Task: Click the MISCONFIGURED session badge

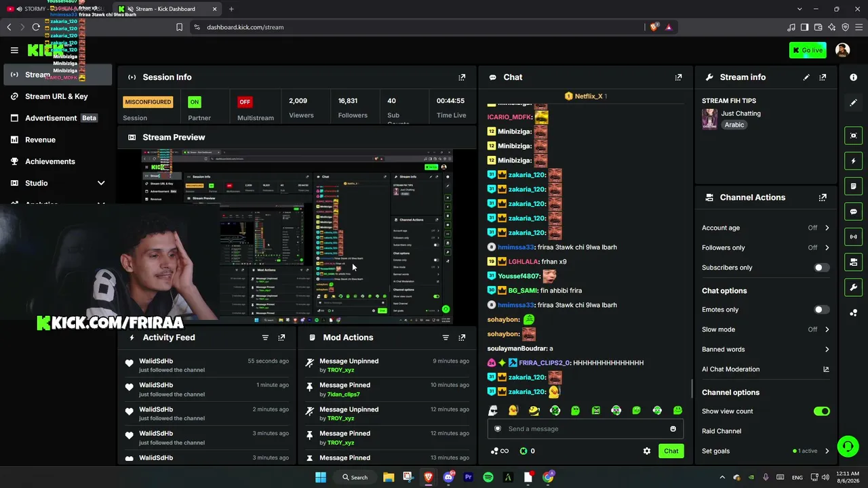Action: (x=148, y=102)
